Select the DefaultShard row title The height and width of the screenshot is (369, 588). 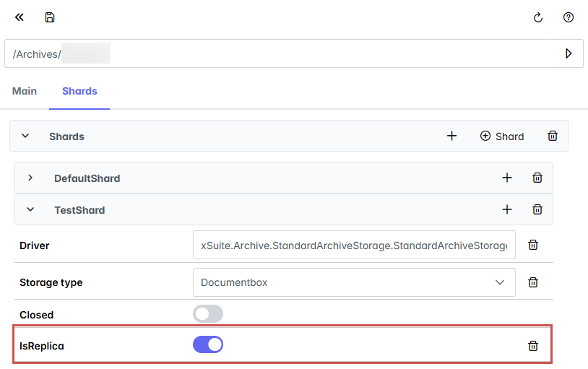[x=87, y=178]
